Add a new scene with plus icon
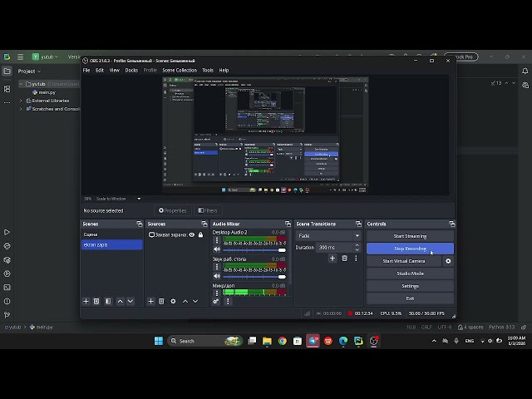 (86, 301)
